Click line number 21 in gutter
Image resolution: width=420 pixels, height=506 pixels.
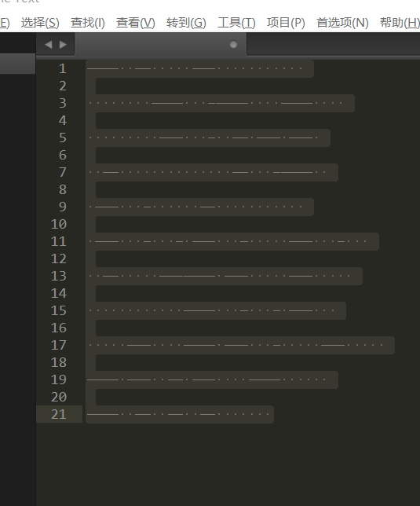59,414
